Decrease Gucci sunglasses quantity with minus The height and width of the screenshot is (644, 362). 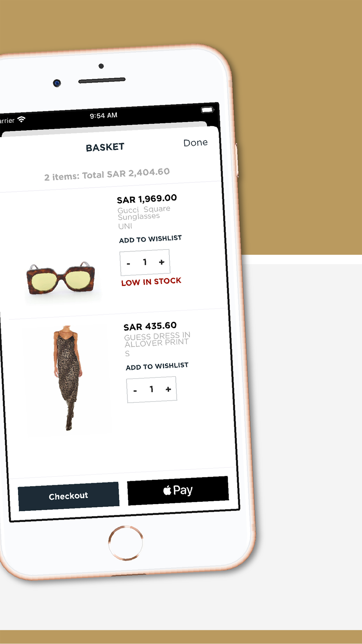click(128, 263)
